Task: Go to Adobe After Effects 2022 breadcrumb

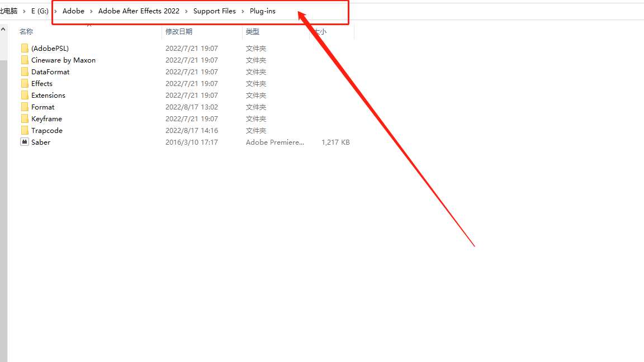Action: 139,11
